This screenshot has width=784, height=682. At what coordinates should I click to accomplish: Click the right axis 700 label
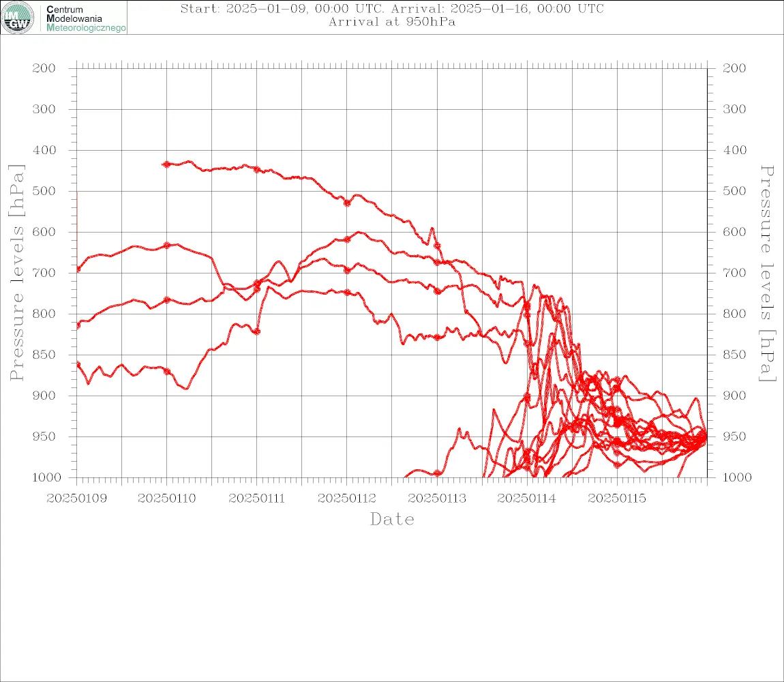click(734, 273)
